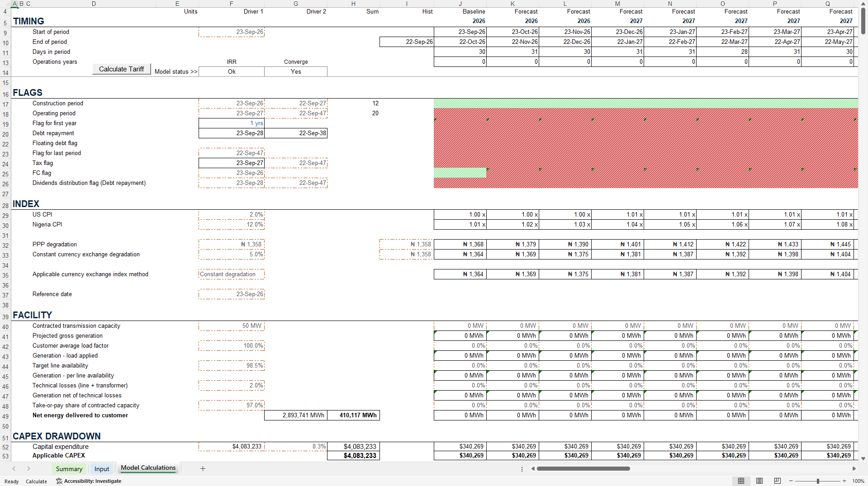Open the Input sheet tab
Screen dimensions: 868x486
tap(102, 469)
